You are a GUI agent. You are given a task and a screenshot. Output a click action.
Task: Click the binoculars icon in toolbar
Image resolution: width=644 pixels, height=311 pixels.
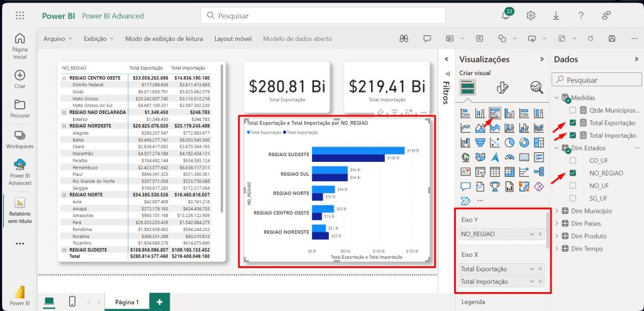(x=404, y=38)
